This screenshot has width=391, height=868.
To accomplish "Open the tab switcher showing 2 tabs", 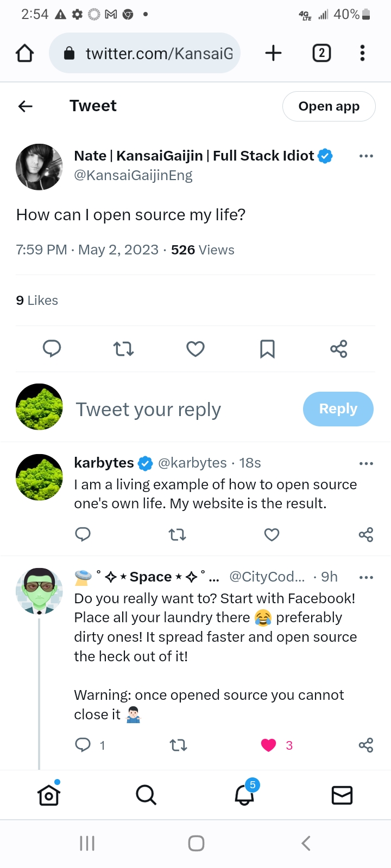I will [x=321, y=53].
